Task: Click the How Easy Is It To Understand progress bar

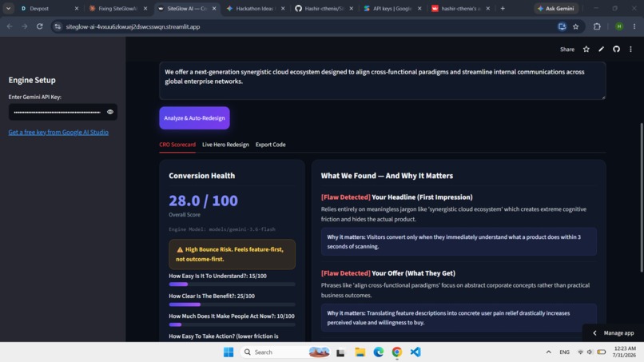Action: click(x=232, y=284)
